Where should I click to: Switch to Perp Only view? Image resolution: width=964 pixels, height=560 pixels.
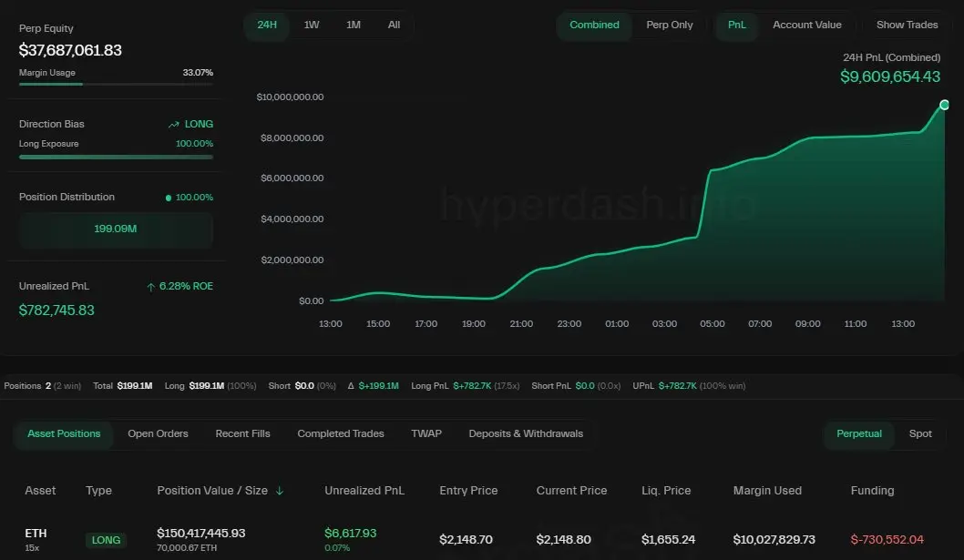670,25
